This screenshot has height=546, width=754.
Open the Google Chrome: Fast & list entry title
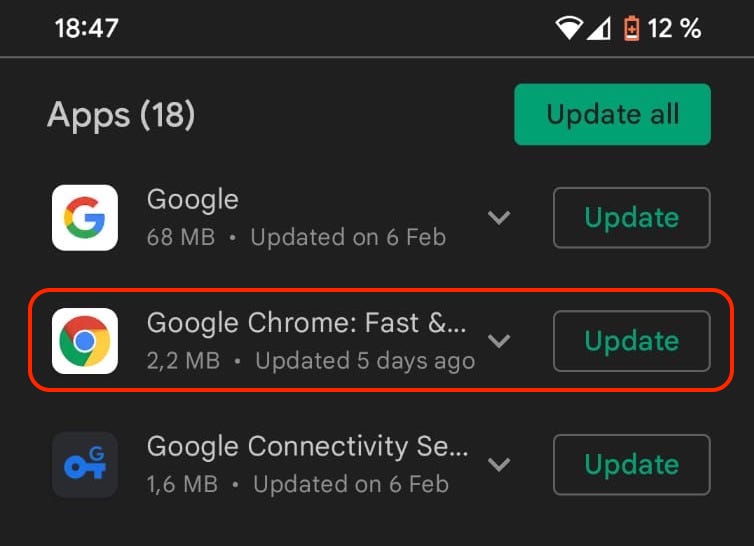[306, 323]
